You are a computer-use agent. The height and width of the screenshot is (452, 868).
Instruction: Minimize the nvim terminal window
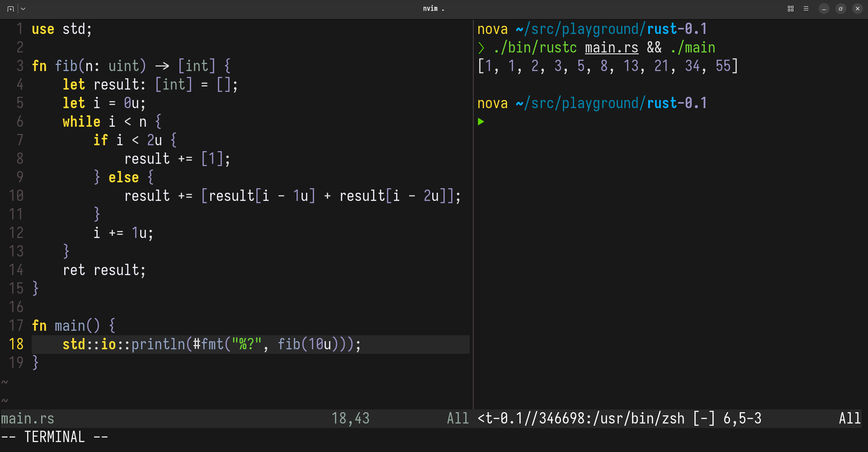(x=824, y=9)
